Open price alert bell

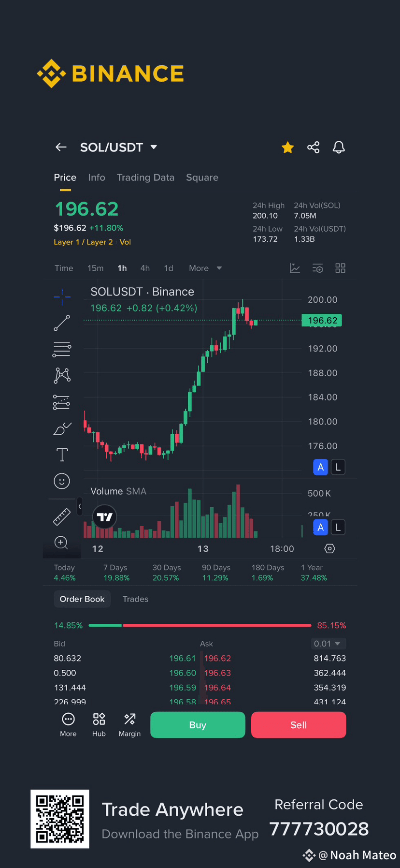[x=339, y=147]
